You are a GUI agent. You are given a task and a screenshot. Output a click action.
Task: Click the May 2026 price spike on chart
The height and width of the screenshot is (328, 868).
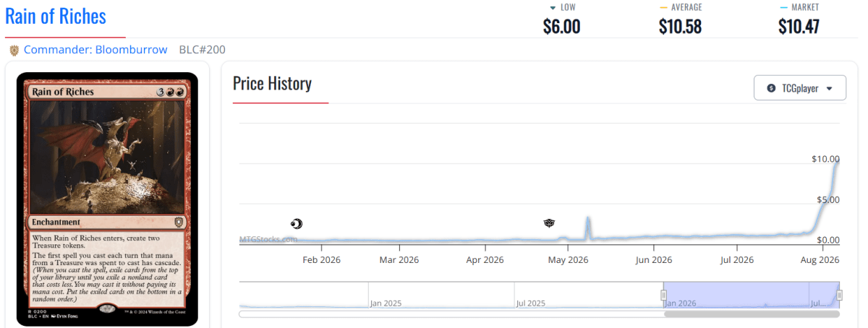[588, 227]
